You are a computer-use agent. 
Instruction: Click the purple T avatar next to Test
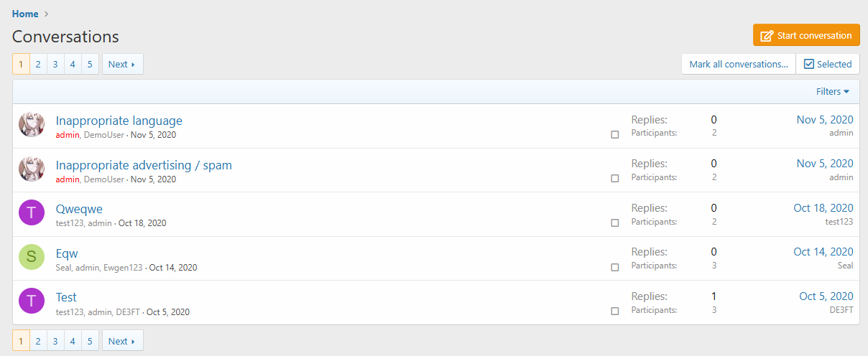32,301
